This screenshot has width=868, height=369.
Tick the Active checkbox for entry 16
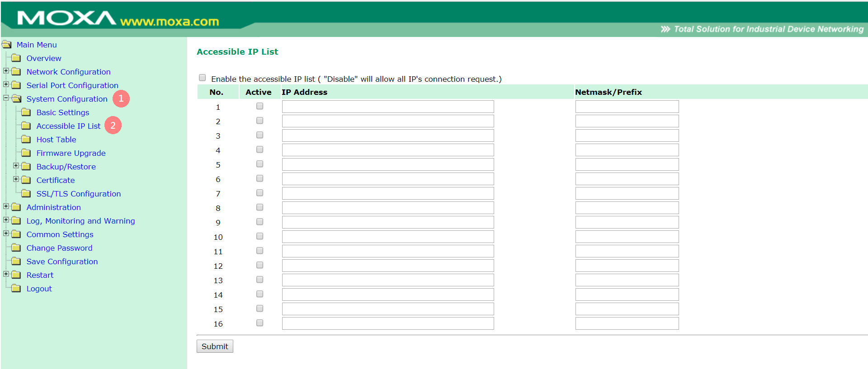tap(259, 323)
